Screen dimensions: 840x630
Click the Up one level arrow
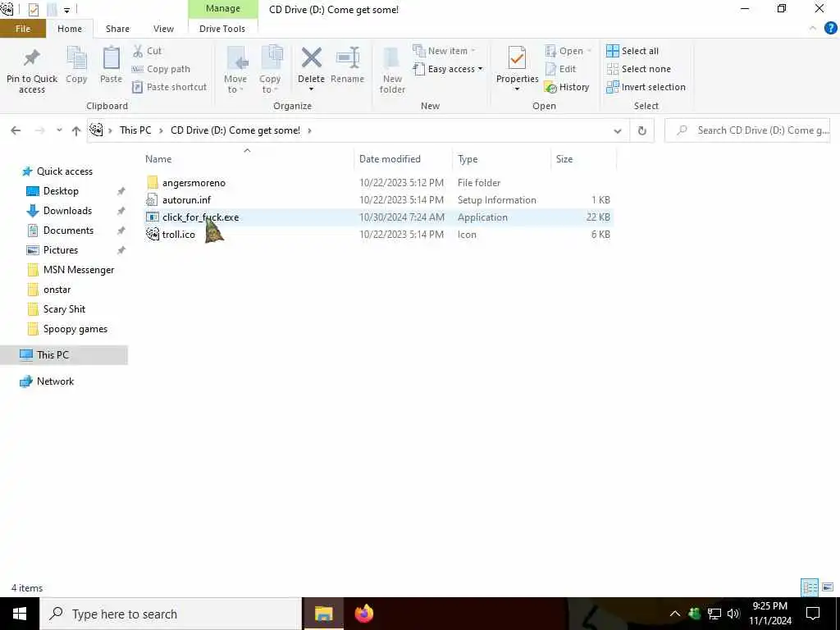click(76, 130)
